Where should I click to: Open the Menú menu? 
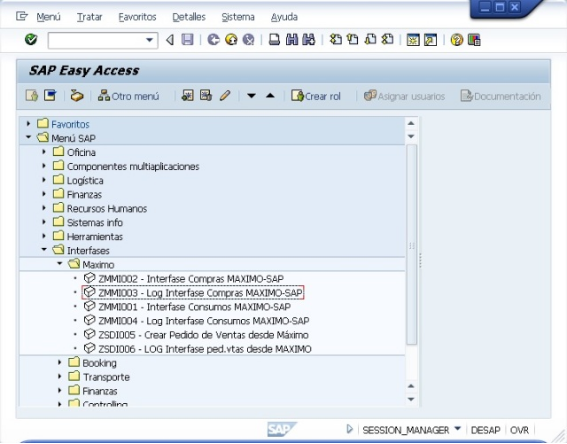coord(48,17)
